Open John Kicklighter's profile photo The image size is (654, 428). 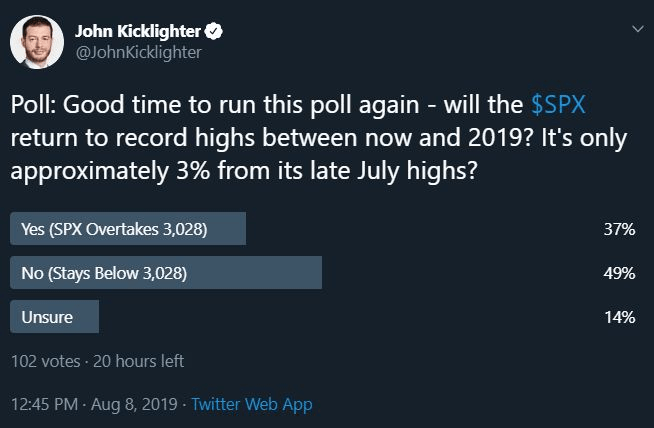coord(37,42)
